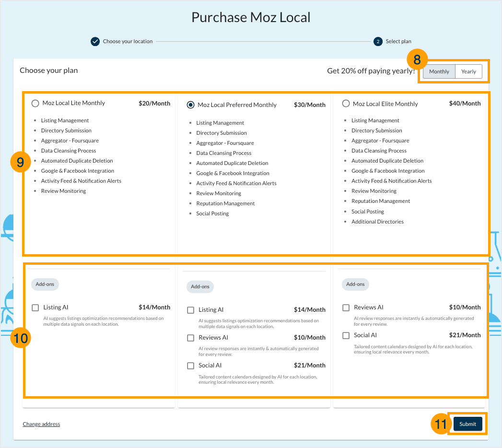Image resolution: width=502 pixels, height=448 pixels.
Task: Enable Social AI add-on under Elite plan
Action: point(346,335)
